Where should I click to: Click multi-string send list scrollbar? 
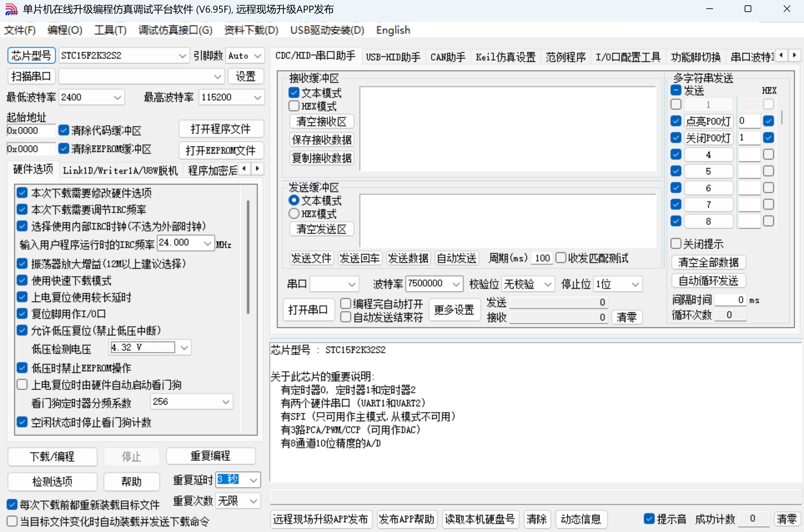tap(782, 117)
